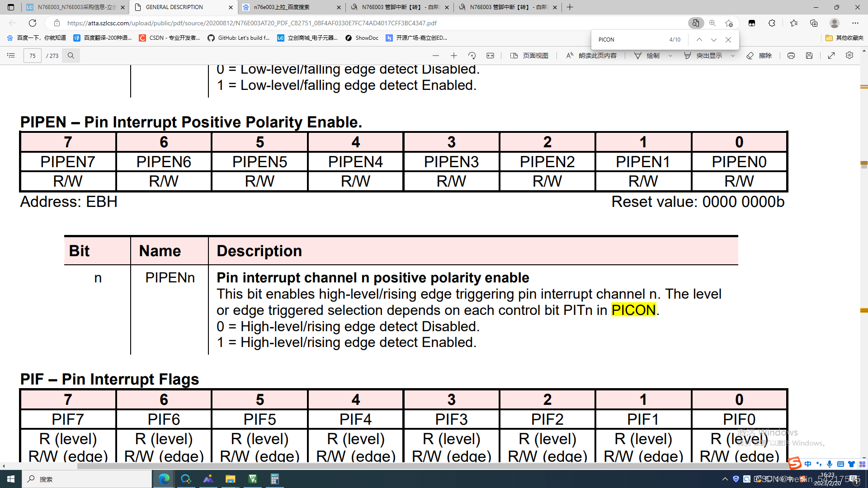868x488 pixels.
Task: Toggle the table of contents sidebar
Action: (11, 56)
